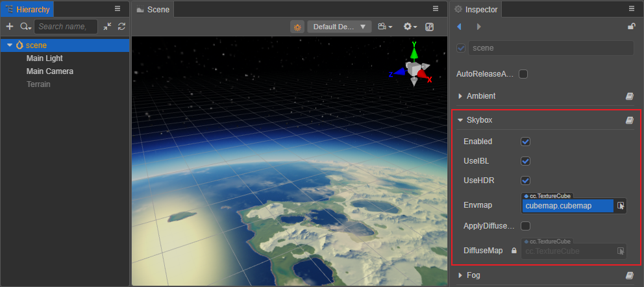The height and width of the screenshot is (287, 644).
Task: Open the Scene panel menu
Action: (x=436, y=8)
